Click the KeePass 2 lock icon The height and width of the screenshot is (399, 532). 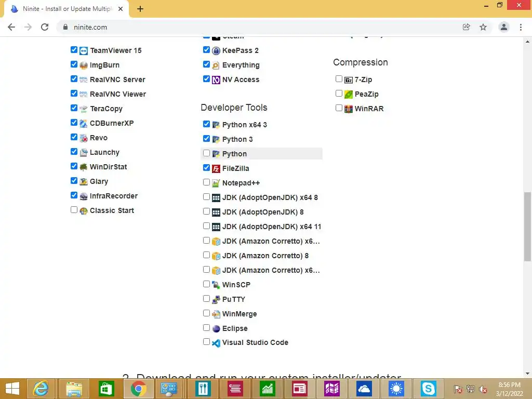[x=216, y=51]
